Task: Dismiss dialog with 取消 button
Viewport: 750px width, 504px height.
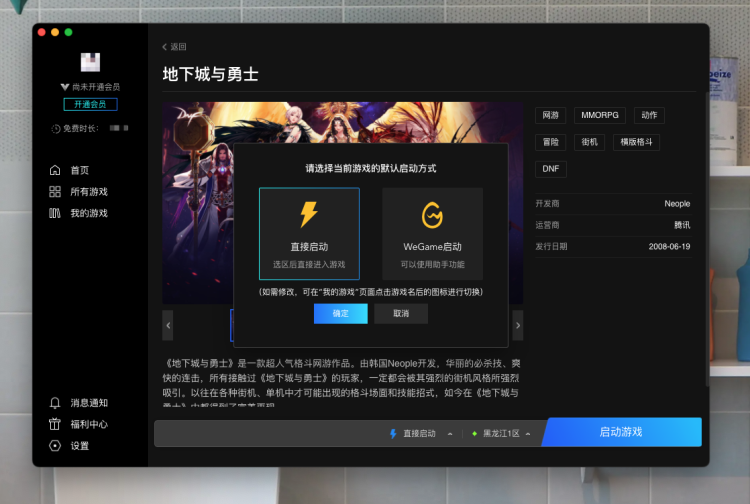Action: 401,314
